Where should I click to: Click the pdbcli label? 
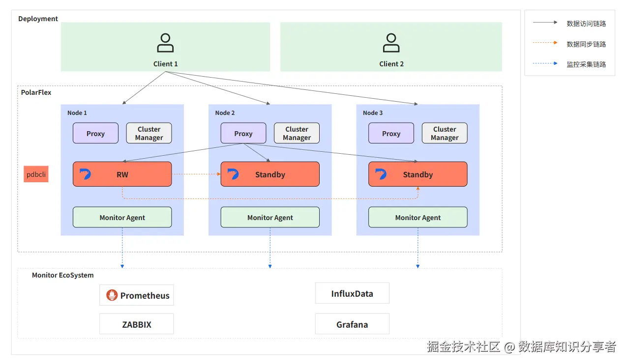(36, 174)
